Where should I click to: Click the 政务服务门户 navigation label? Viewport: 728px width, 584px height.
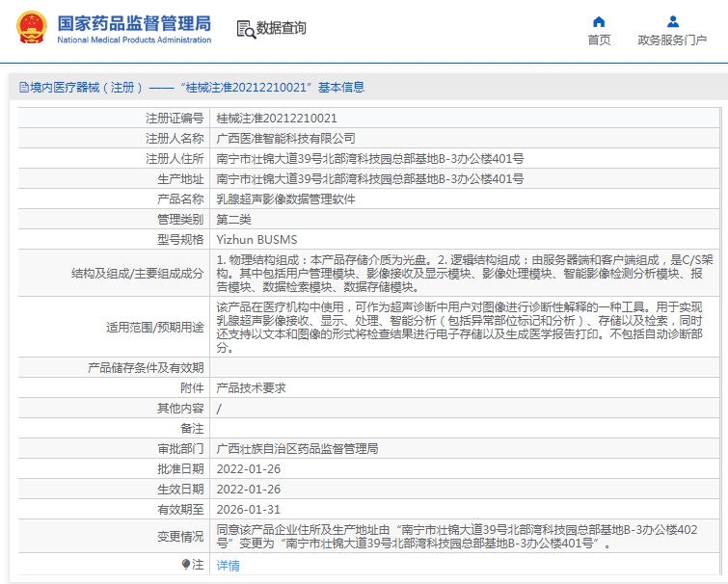[672, 40]
